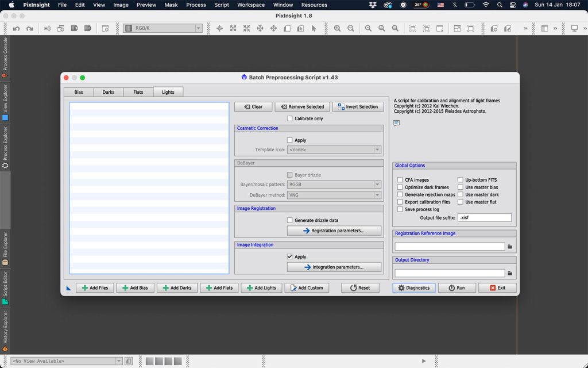Open the RGB/K channel dropdown

(x=163, y=28)
